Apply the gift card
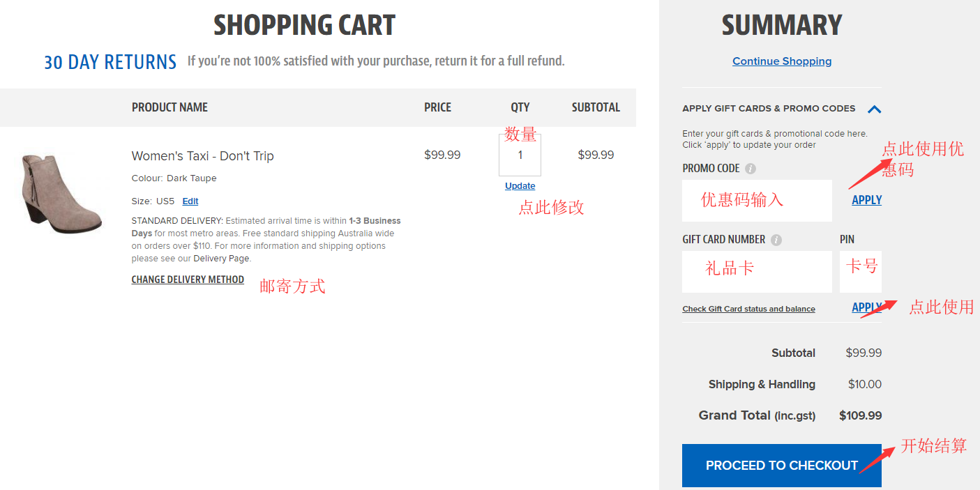Screen dimensions: 980x490 [866, 307]
